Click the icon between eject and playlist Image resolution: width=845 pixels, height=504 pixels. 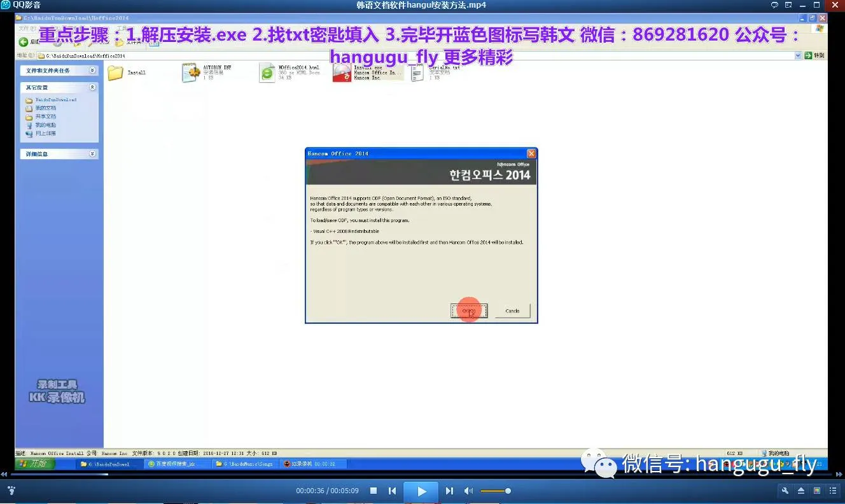coord(817,491)
